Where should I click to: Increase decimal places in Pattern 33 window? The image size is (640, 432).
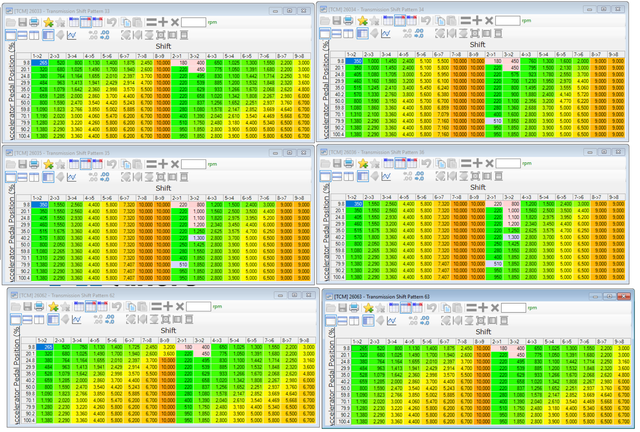click(x=105, y=35)
